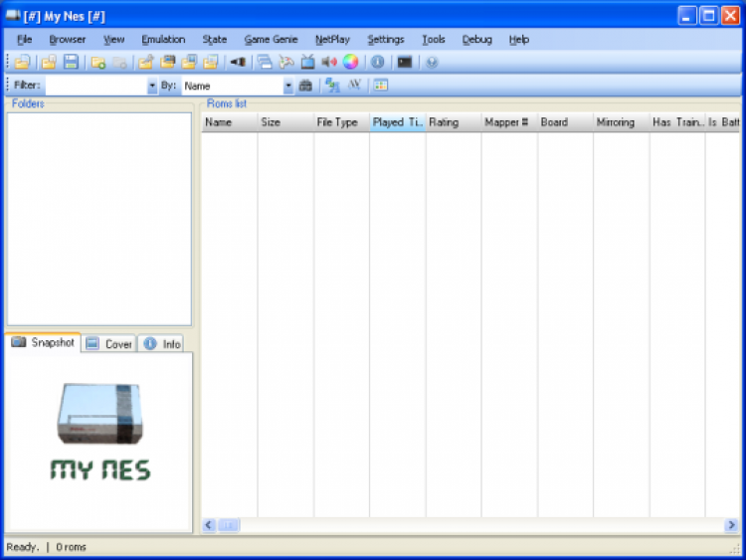Sort by Mirroring column header
The image size is (746, 560).
622,122
